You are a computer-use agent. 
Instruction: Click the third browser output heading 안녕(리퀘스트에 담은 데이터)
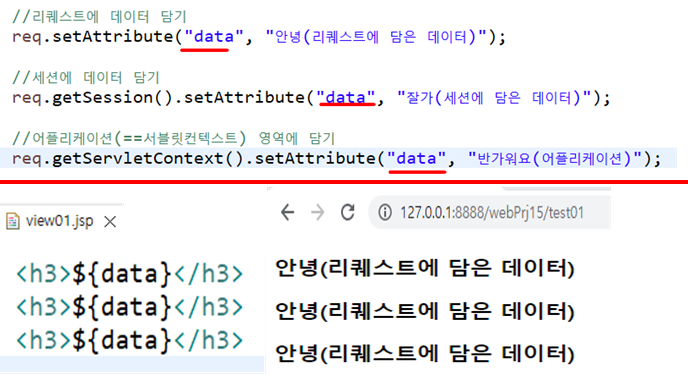coord(425,354)
